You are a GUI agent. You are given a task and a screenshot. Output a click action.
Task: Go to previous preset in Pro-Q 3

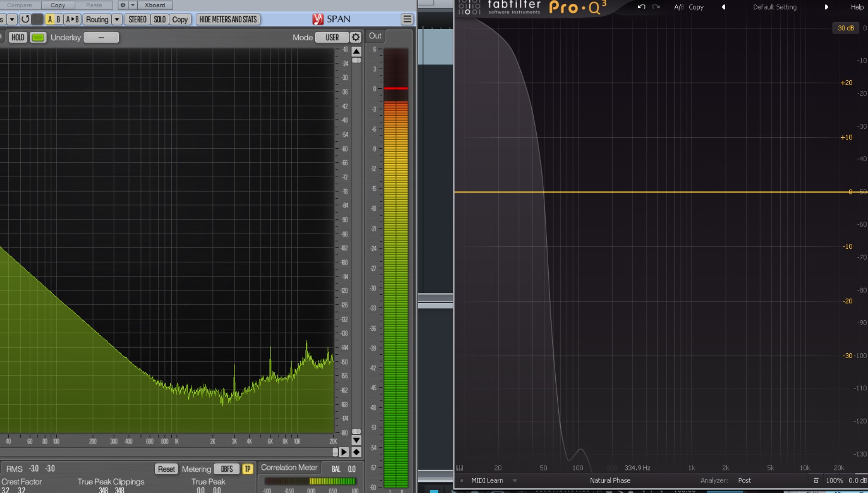[723, 7]
